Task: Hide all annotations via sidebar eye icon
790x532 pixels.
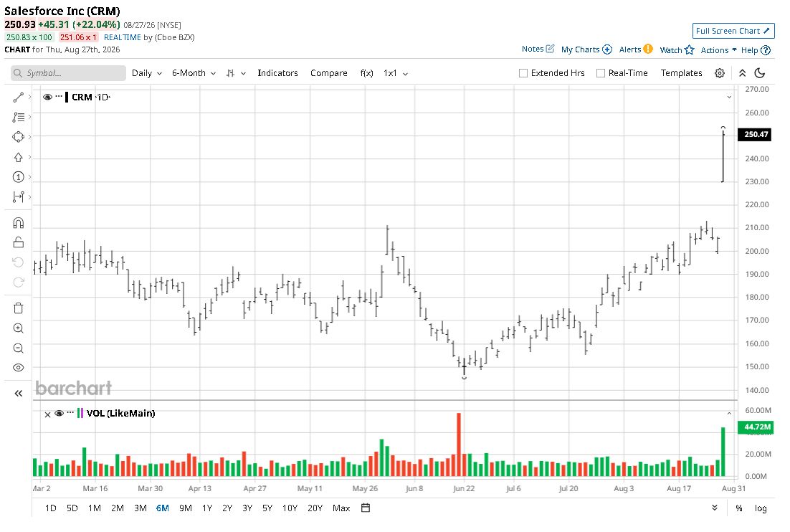Action: [x=18, y=368]
